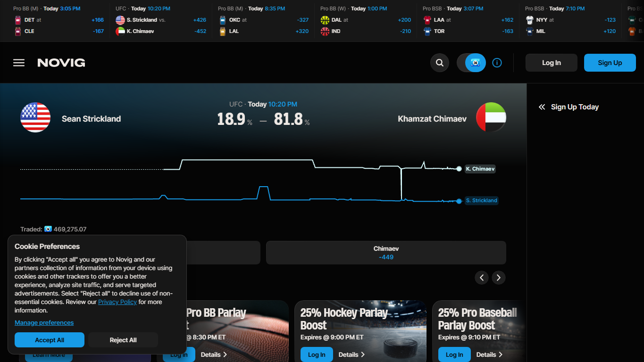
Task: Click Khamzat Chimaev's UAE flag icon
Action: pos(491,117)
